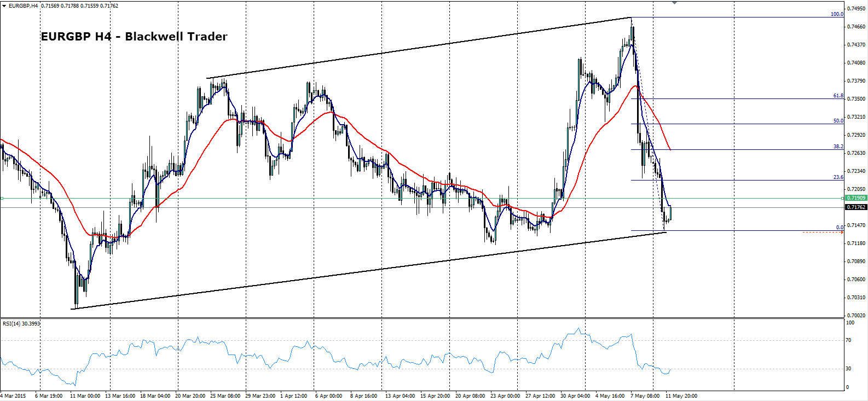Click the 0.72050 price axis label

pyautogui.click(x=857, y=189)
